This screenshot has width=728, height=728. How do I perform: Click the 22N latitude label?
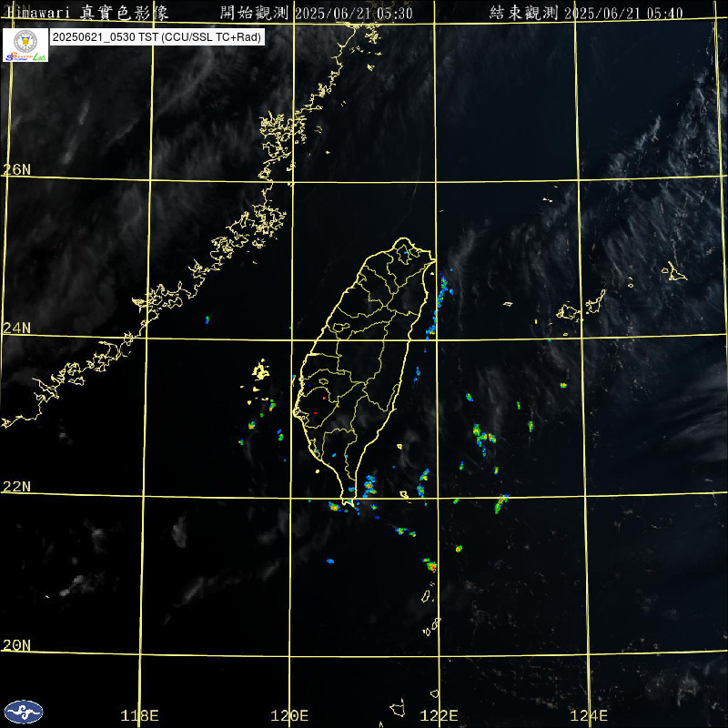point(16,486)
